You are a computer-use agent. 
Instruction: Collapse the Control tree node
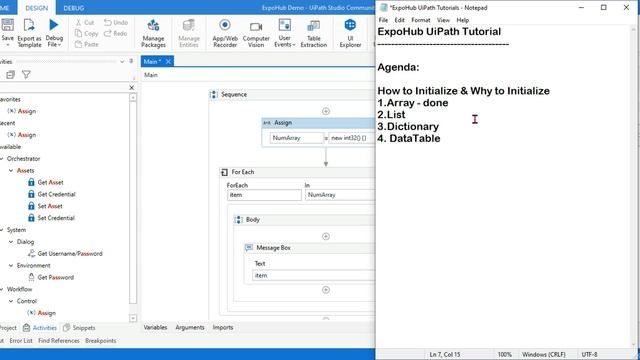11,301
